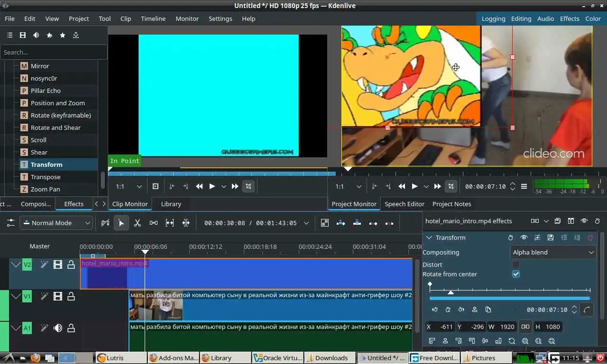Screen dimensions: 607x364
Task: Uncheck Rotate from center
Action: point(516,274)
